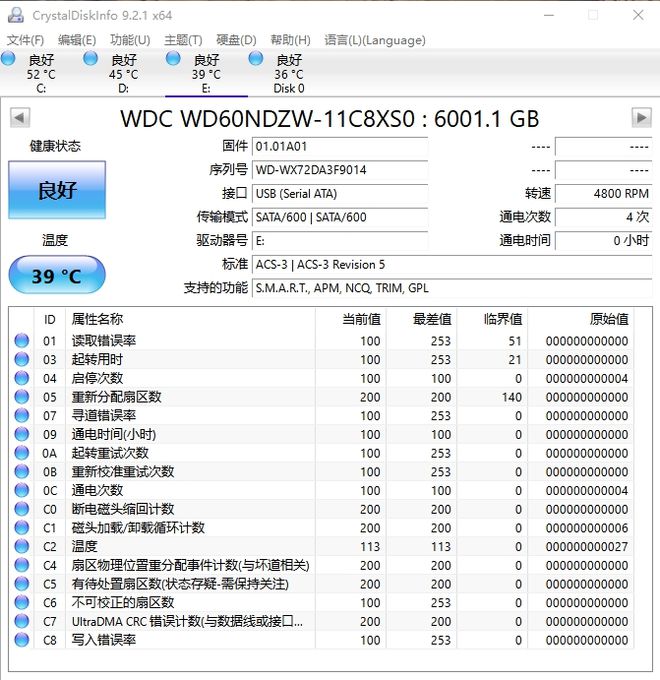This screenshot has width=660, height=680.
Task: Click status orb for 03 起转用时
Action: [22, 360]
